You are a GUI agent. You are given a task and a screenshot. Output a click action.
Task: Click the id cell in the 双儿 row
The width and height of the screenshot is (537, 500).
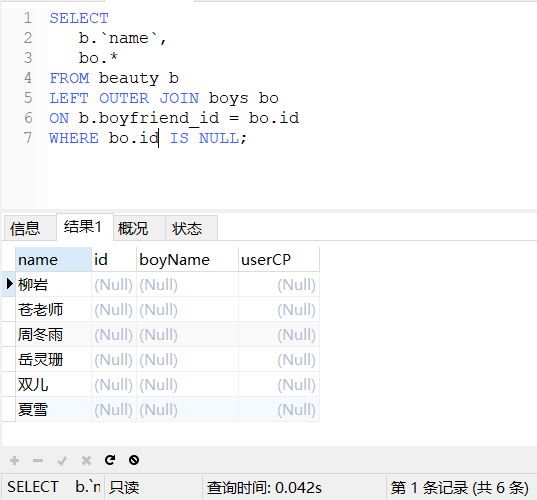coord(114,385)
